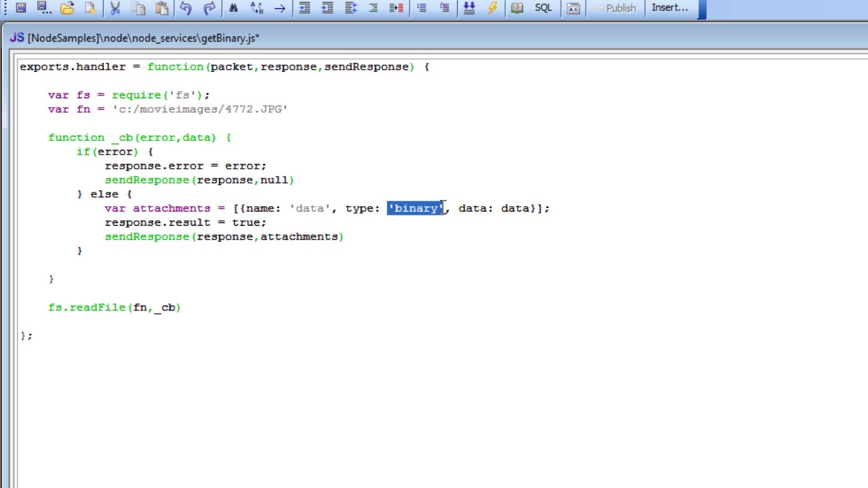Click the Save icon
The height and width of the screenshot is (488, 868).
point(21,8)
